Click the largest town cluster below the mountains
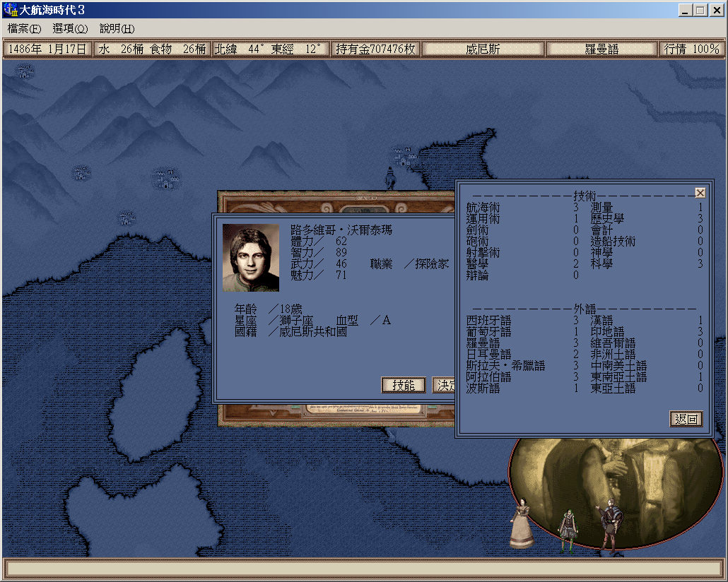 [167, 178]
